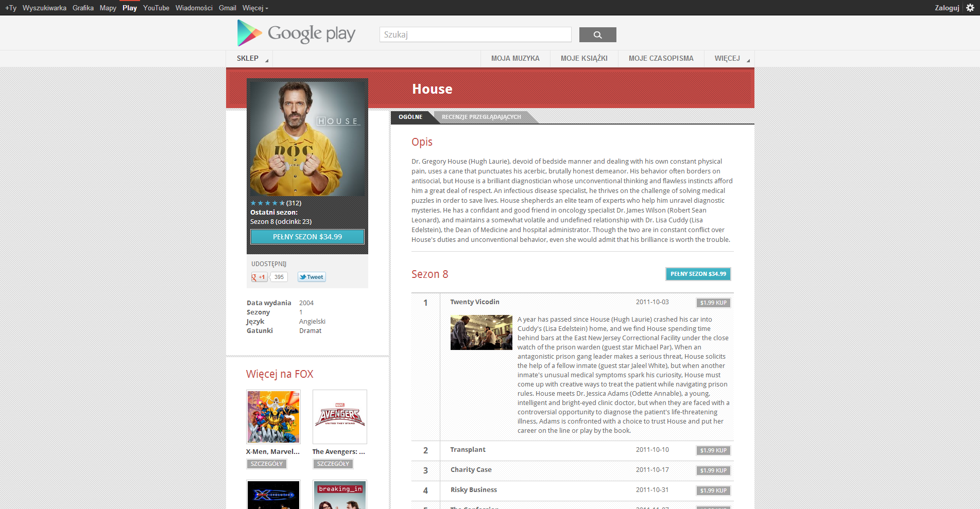Click SZCZEGÓŁY under X-Men
The width and height of the screenshot is (980, 509).
[267, 464]
